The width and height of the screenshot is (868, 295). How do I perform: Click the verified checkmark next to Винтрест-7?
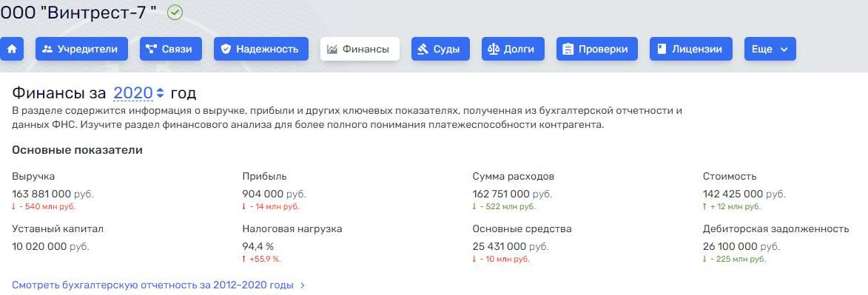[175, 12]
